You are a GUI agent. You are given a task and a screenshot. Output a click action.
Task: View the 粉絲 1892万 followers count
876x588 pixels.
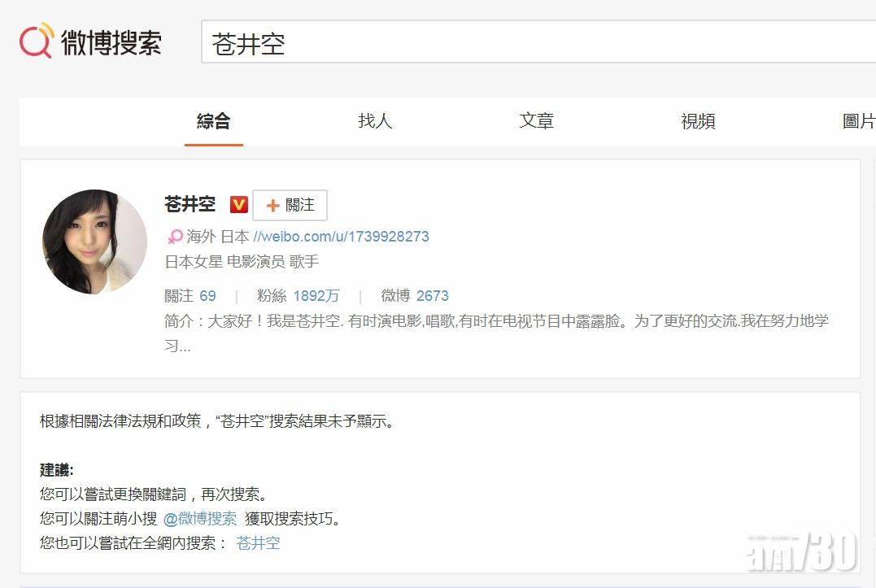pyautogui.click(x=299, y=296)
